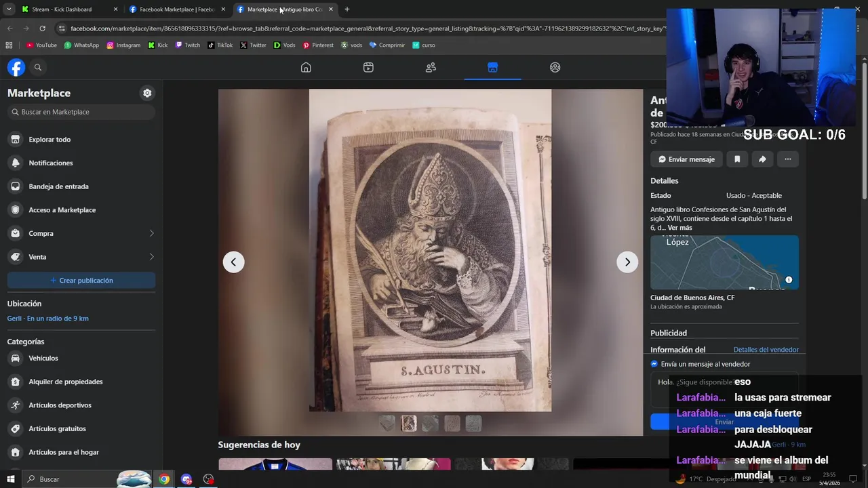Open Discord taskbar icon
Viewport: 868px width, 488px height.
(186, 479)
